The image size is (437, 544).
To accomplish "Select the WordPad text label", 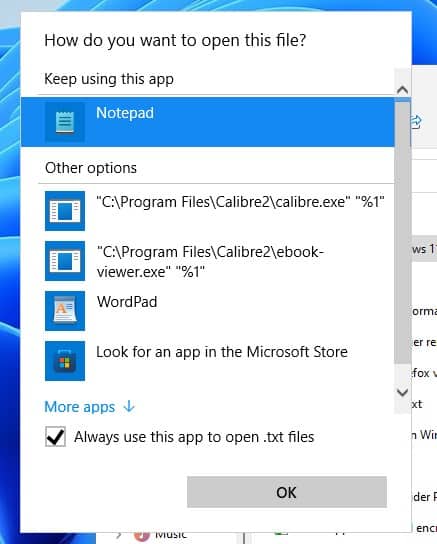I will pyautogui.click(x=127, y=302).
